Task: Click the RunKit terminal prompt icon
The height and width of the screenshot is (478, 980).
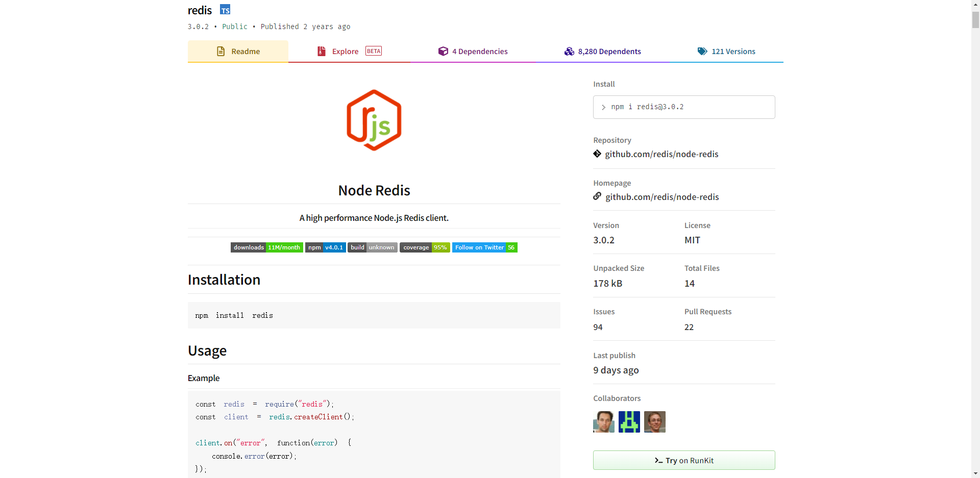Action: coord(658,461)
